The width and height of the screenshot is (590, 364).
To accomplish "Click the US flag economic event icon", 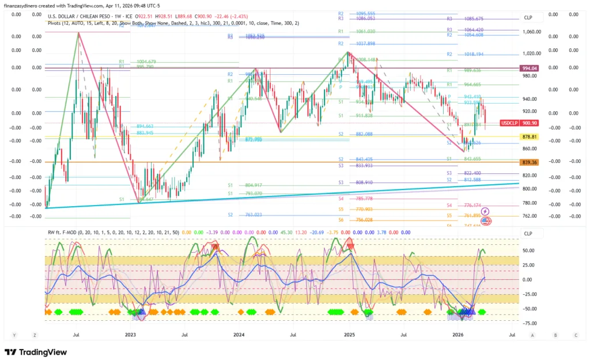I will click(485, 221).
